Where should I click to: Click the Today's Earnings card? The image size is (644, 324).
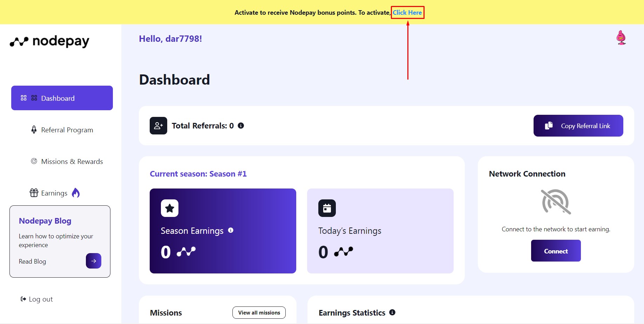pyautogui.click(x=380, y=231)
